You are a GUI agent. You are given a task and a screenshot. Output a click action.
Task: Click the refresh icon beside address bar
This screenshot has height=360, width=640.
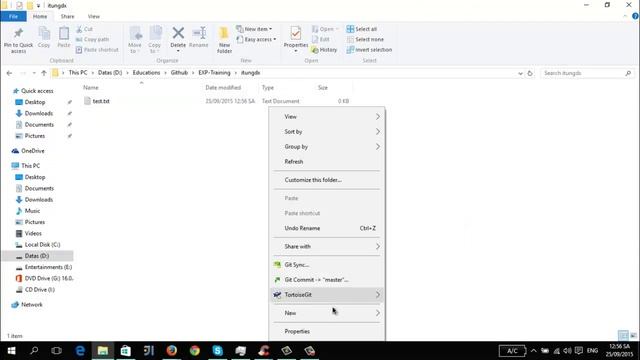coord(530,73)
